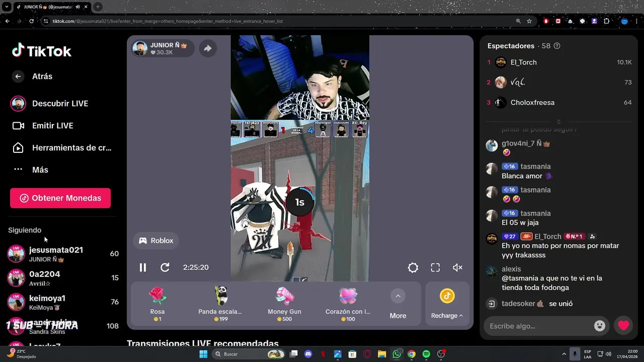Click the TikTok logo
The image size is (644, 362).
coord(42,51)
